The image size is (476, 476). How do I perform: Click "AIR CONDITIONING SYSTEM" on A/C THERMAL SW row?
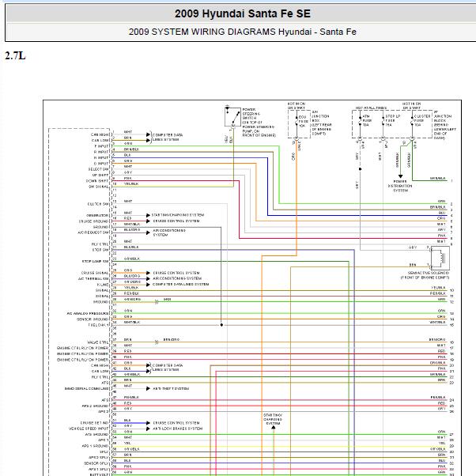tap(177, 278)
